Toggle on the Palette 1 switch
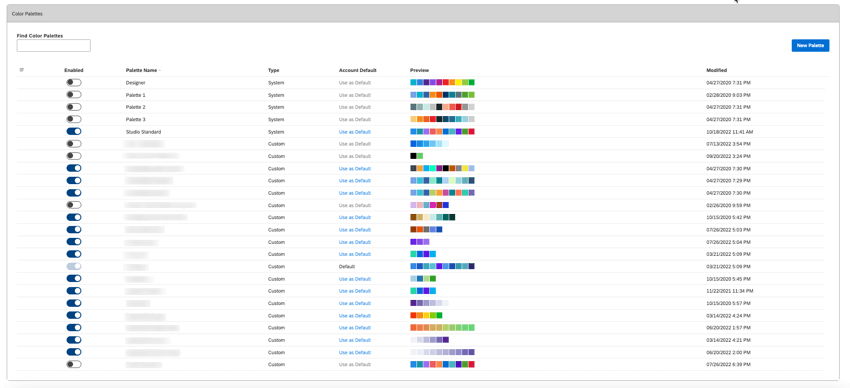The width and height of the screenshot is (850, 388). pos(74,95)
